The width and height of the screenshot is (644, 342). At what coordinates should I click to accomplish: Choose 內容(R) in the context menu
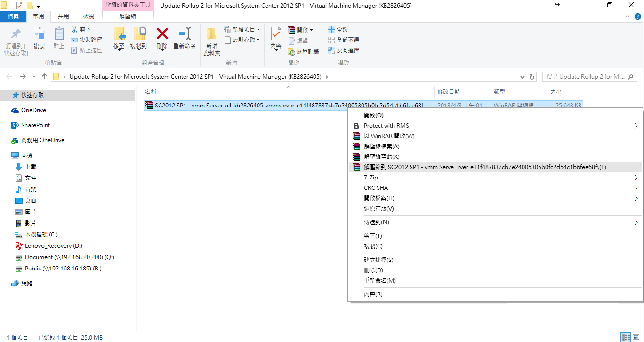pos(495,294)
